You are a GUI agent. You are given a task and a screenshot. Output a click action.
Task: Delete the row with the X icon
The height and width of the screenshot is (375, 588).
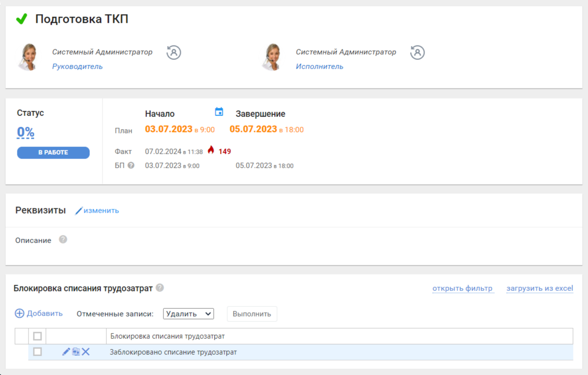click(86, 352)
